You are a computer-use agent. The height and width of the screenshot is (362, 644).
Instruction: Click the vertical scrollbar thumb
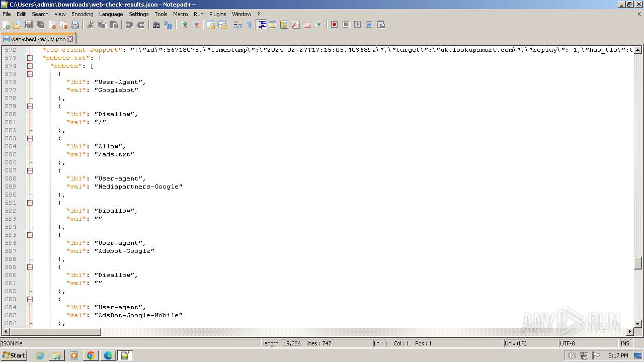tap(638, 263)
